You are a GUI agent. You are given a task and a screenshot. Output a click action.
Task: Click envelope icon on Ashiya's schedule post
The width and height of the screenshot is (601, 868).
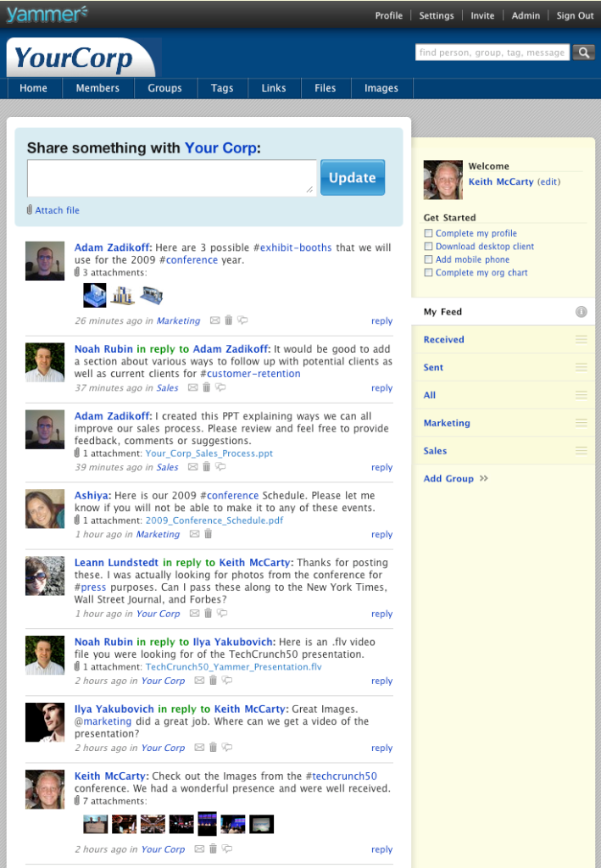coord(194,534)
